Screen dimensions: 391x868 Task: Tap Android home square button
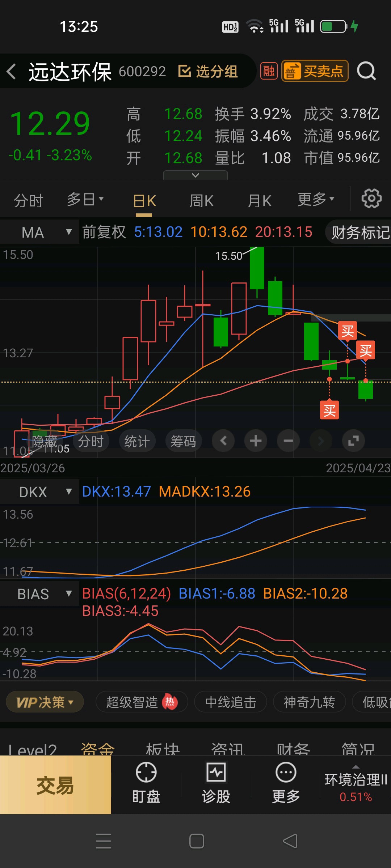click(x=197, y=841)
